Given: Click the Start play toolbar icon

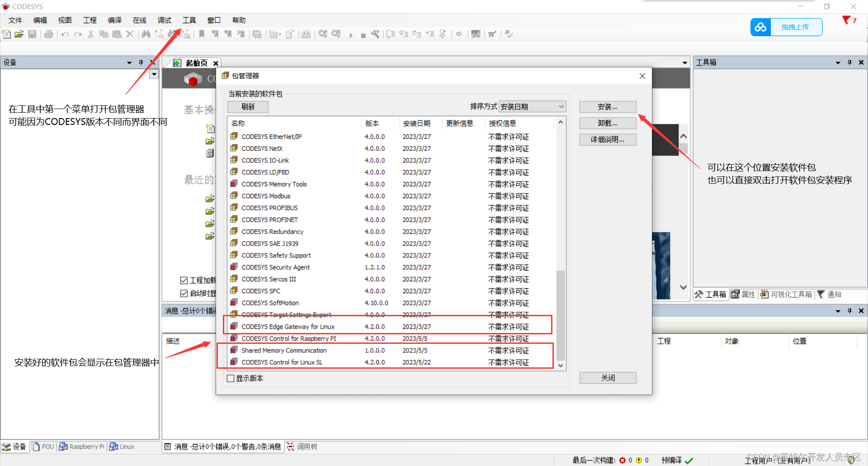Looking at the screenshot, I should point(351,35).
